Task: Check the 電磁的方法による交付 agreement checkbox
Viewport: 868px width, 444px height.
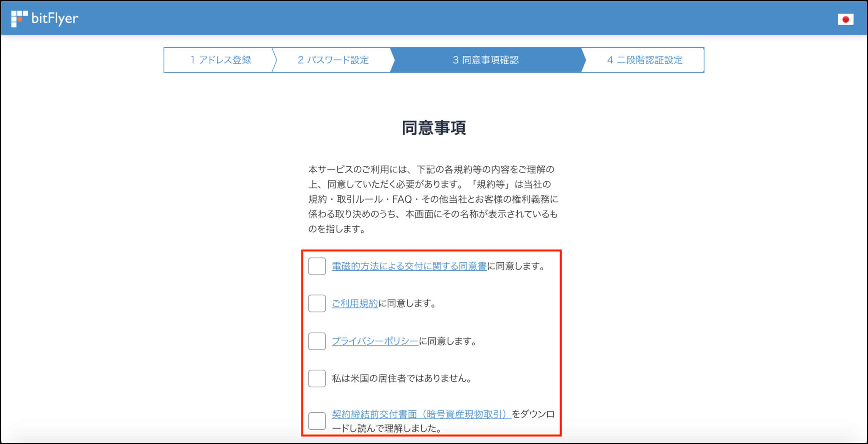Action: point(317,266)
